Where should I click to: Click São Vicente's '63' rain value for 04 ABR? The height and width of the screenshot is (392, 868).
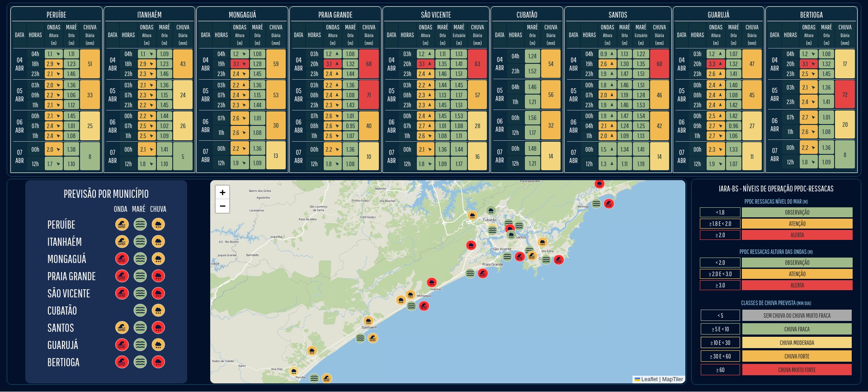click(x=477, y=64)
